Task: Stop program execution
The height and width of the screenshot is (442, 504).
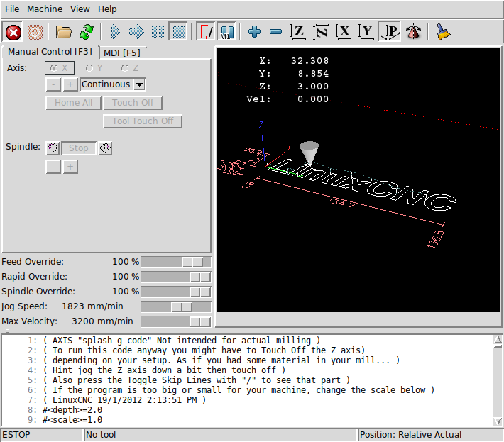Action: pyautogui.click(x=179, y=32)
